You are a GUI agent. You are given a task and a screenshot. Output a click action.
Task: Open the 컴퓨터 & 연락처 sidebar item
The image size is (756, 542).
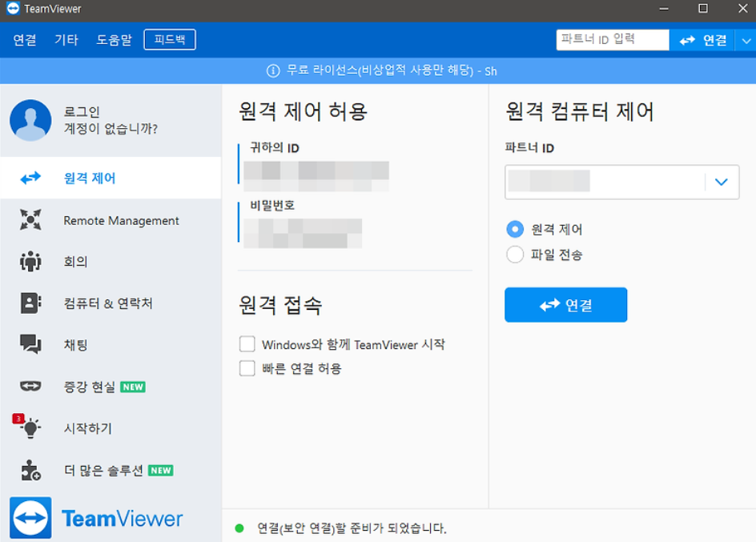click(111, 303)
